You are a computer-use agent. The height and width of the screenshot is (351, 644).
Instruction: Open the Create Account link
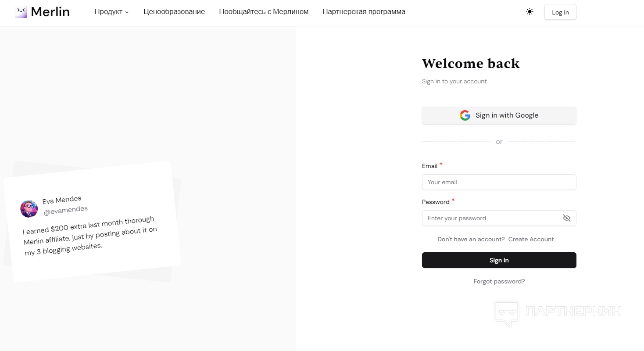(531, 239)
